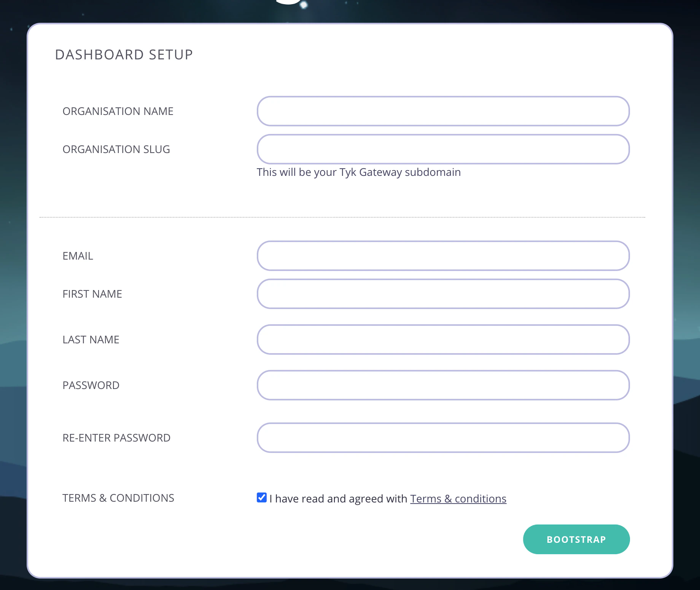
Task: Click the Tyk Gateway subdomain helper text
Action: point(358,172)
